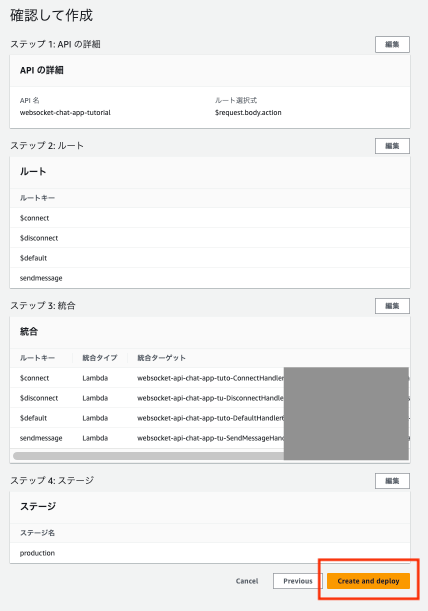Click the integrations table horizontal scrollbar
This screenshot has width=428, height=611.
[149, 456]
